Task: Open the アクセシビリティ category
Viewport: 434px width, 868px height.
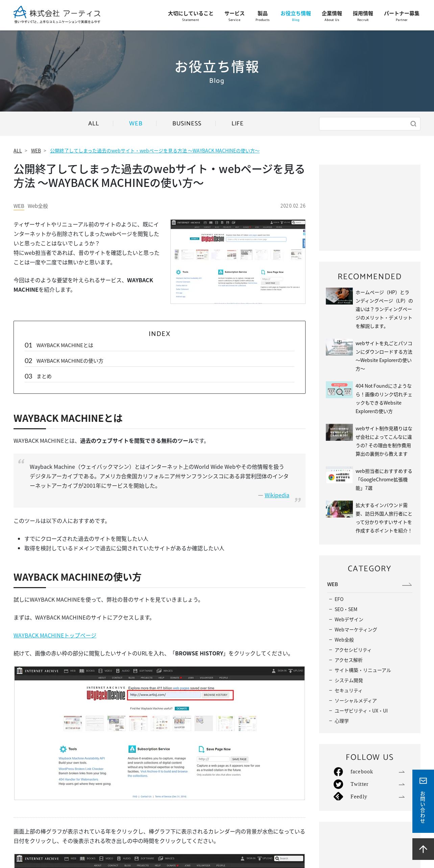Action: coord(353,650)
